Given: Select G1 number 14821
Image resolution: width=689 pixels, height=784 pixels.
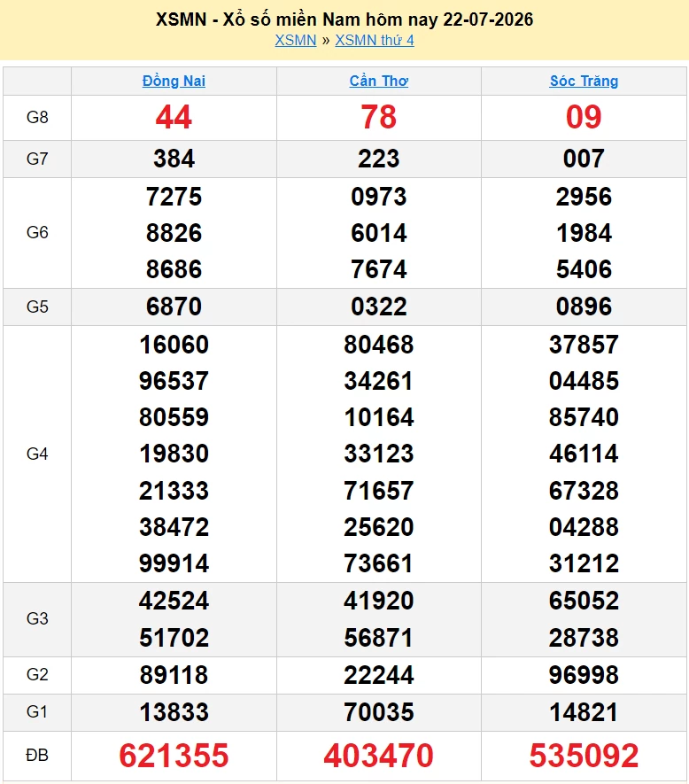Looking at the screenshot, I should click(584, 712).
